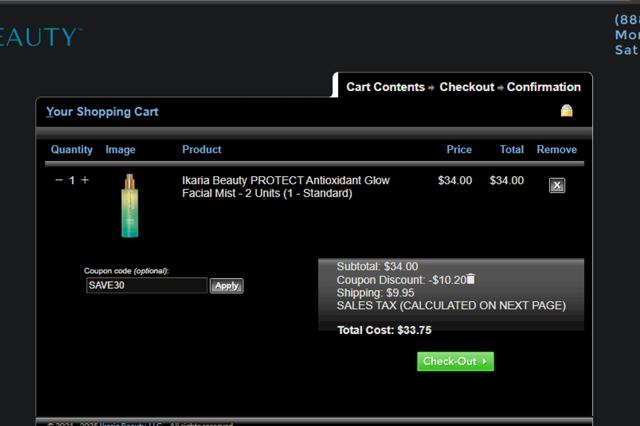Click the Coupon Discount -$10.20 text
The height and width of the screenshot is (426, 640).
click(401, 280)
